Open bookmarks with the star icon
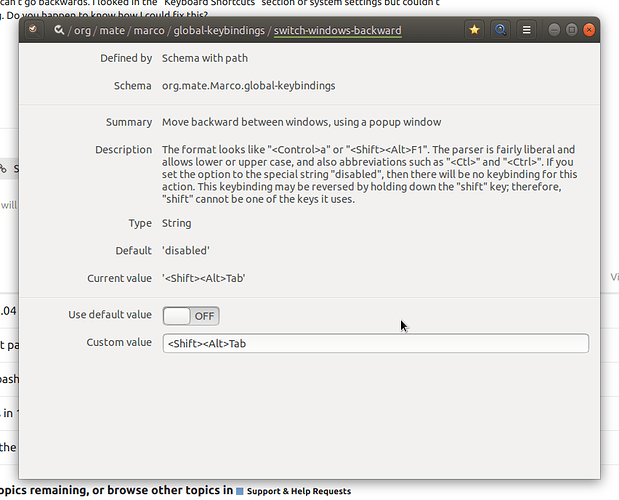The image size is (619, 500). 475,30
